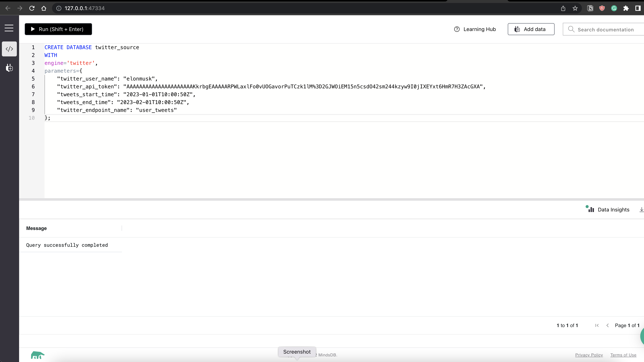
Task: Open the Learning Hub
Action: tap(475, 29)
